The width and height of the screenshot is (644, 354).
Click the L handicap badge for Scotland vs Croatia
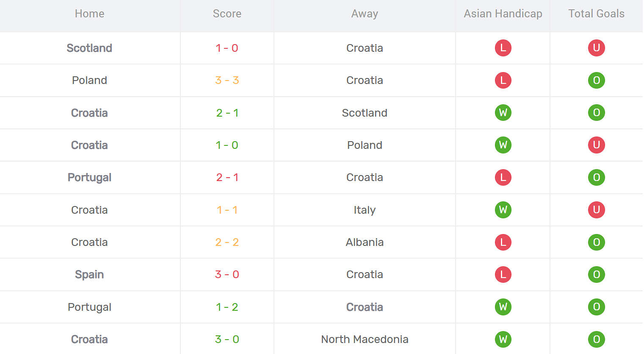[x=503, y=48]
